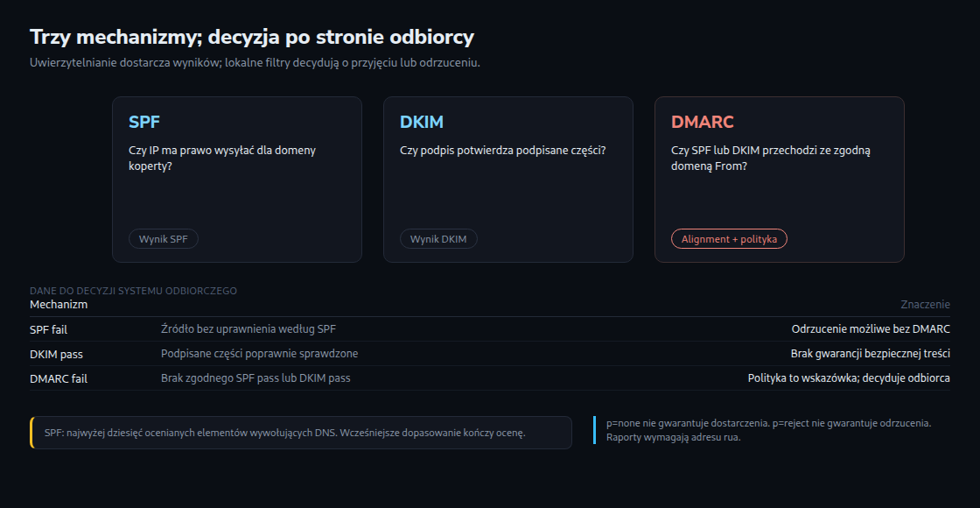This screenshot has height=508, width=980.
Task: Click 'Odrzucenie możliwe bez DMARC'
Action: click(871, 329)
